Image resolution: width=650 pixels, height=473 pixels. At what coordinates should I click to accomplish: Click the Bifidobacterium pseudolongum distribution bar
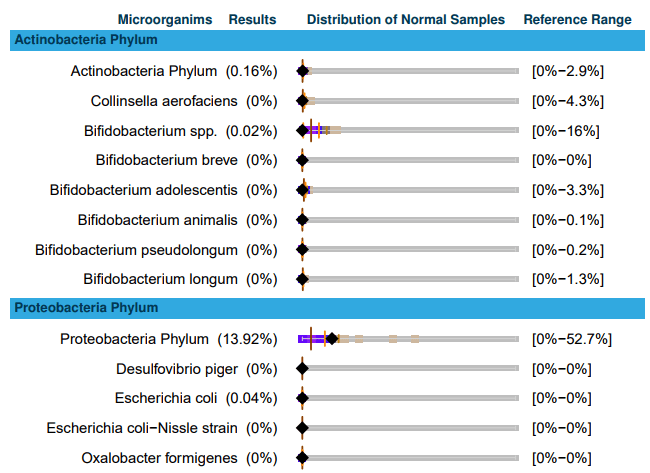[x=410, y=250]
